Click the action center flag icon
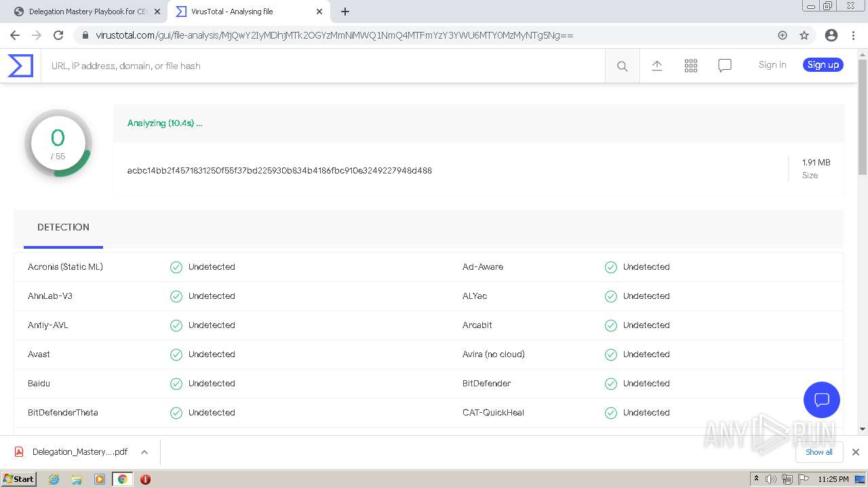This screenshot has width=868, height=488. (x=803, y=479)
